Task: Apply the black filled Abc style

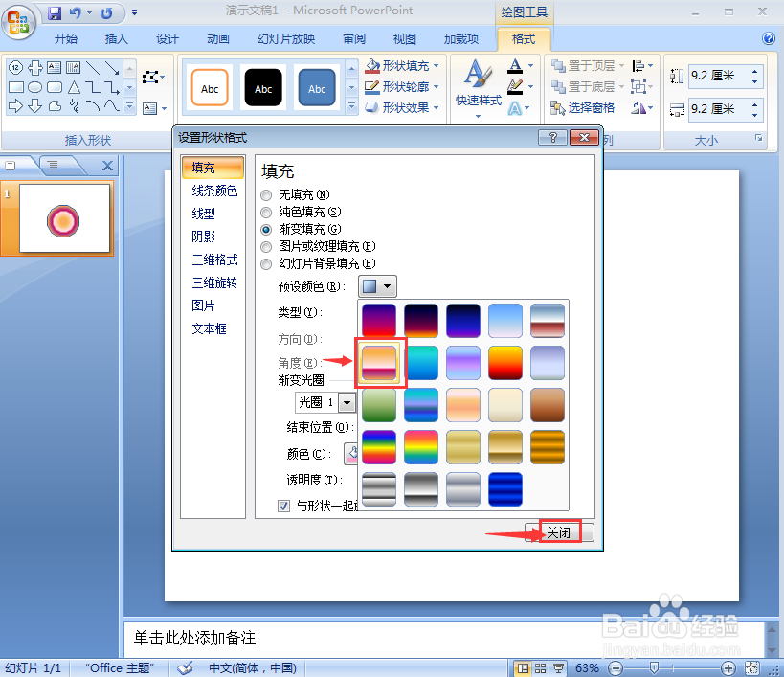Action: tap(263, 88)
